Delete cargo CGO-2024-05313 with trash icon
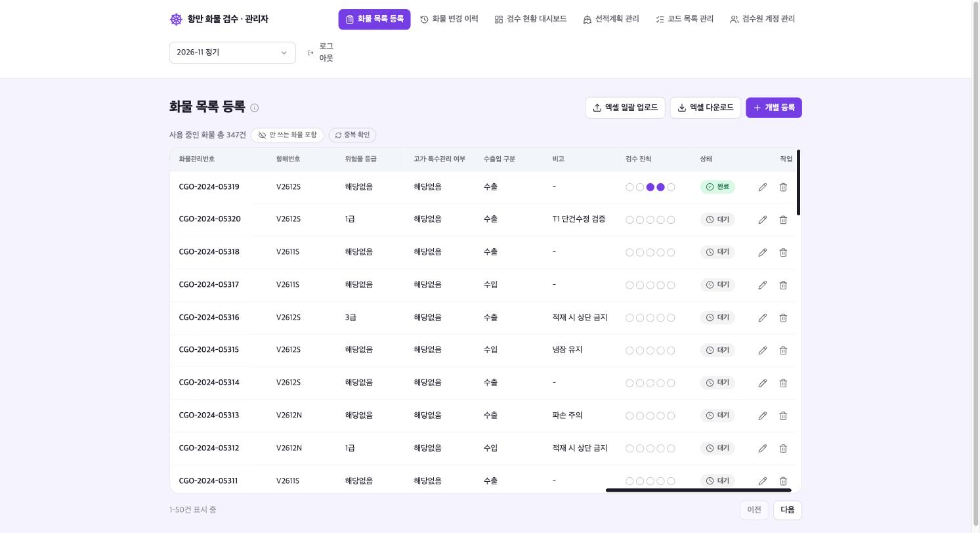This screenshot has width=980, height=533. pos(783,416)
